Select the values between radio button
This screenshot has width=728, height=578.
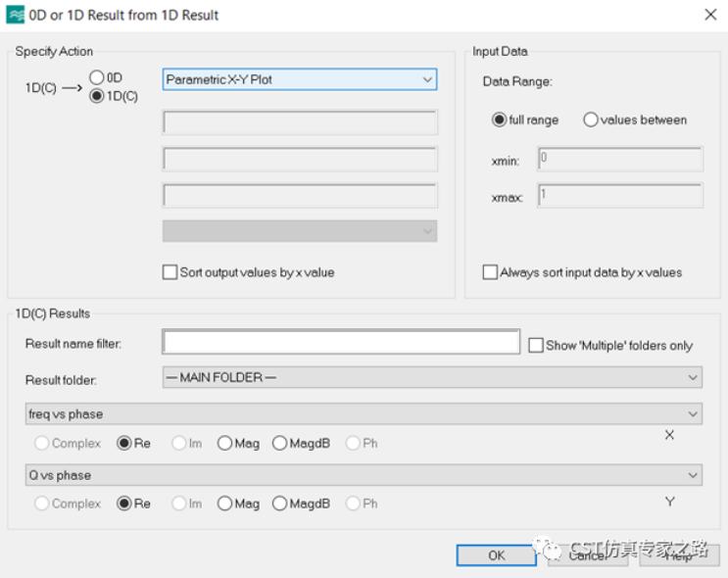[x=591, y=120]
